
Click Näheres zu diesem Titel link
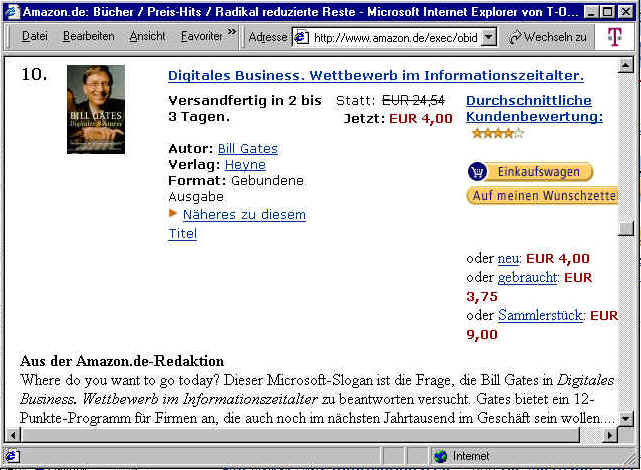click(237, 224)
